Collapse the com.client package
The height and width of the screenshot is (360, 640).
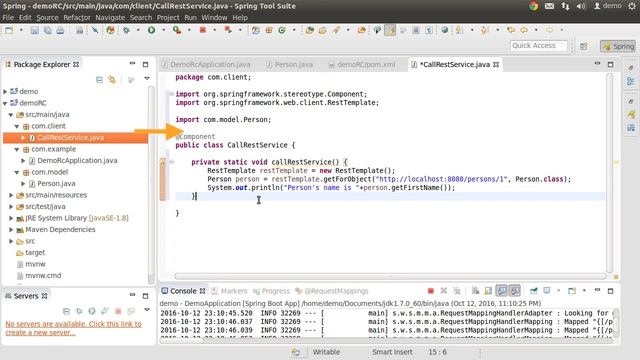(x=17, y=126)
